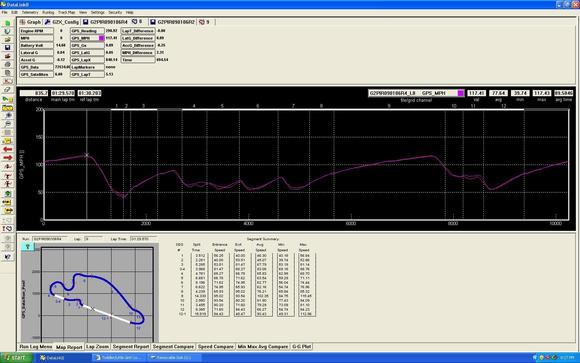Click the green house-shaped icon in left toolbar
Screen dimensions: 580x363
point(7,194)
